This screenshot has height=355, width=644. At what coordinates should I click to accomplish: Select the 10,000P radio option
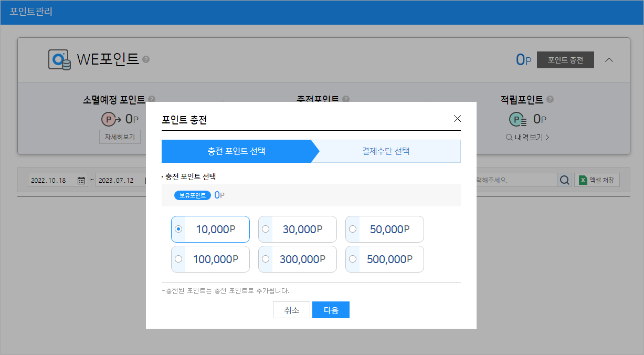(178, 229)
